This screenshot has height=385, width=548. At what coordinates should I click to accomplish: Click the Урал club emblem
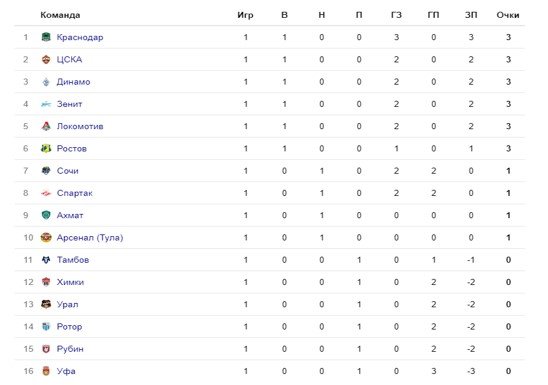click(x=46, y=304)
